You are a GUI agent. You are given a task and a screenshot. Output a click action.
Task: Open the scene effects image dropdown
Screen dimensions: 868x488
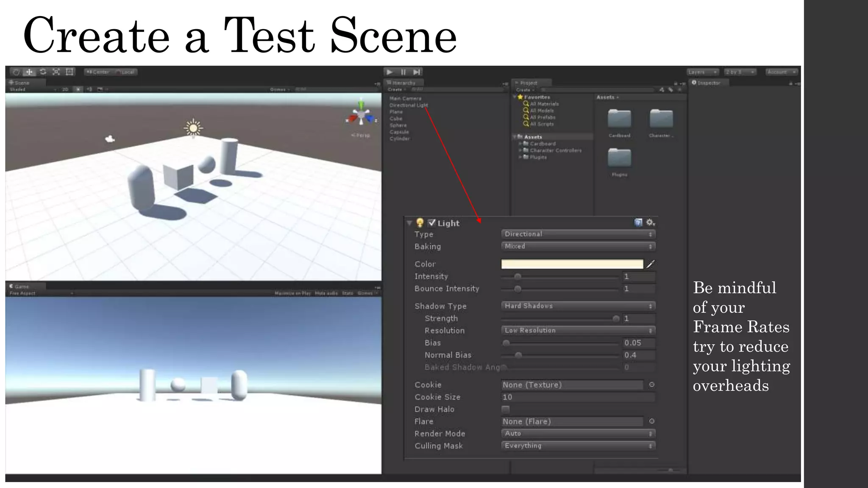pyautogui.click(x=102, y=89)
